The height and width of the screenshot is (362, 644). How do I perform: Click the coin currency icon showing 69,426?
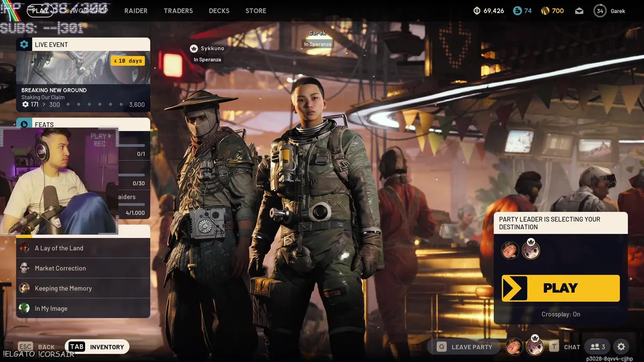pos(477,11)
